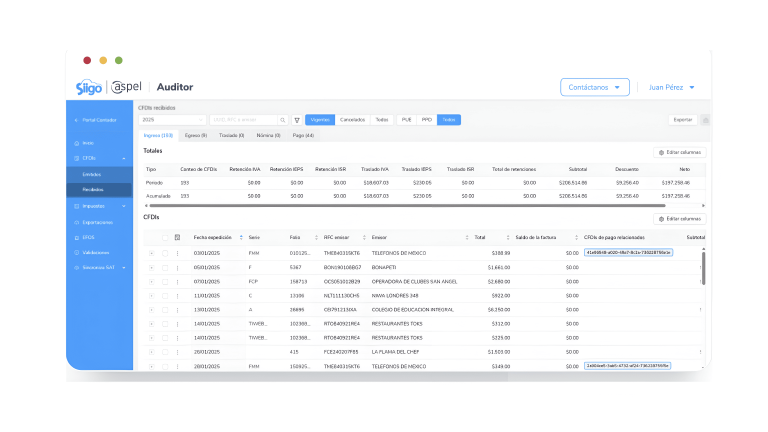Open the Pago (44) tab
The width and height of the screenshot is (768, 432).
303,134
